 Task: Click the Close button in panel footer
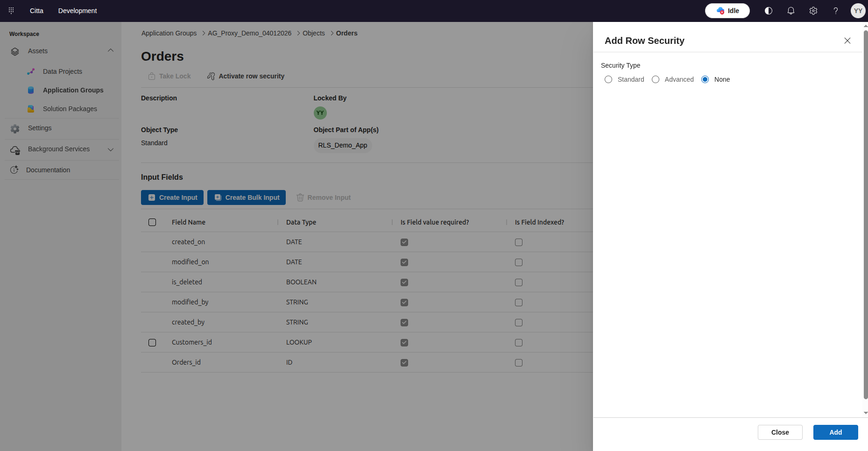coord(780,432)
